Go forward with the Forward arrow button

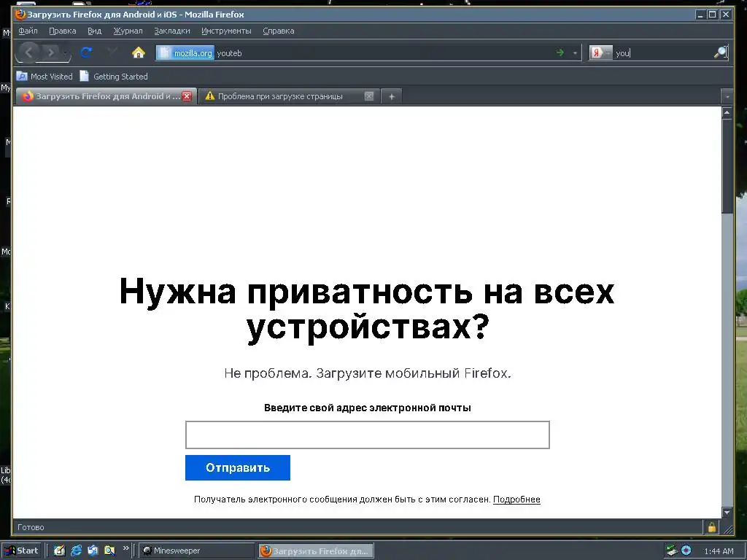click(50, 52)
